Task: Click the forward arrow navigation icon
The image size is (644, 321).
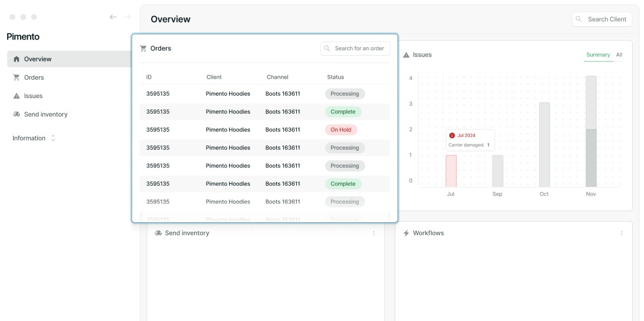Action: [x=128, y=17]
